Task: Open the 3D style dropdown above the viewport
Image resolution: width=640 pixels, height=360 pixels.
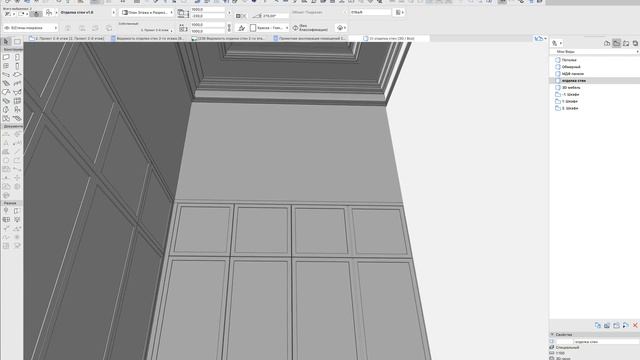Action: click(540, 38)
